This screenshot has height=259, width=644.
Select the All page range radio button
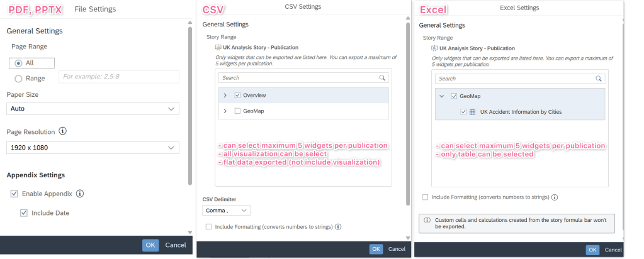click(18, 63)
